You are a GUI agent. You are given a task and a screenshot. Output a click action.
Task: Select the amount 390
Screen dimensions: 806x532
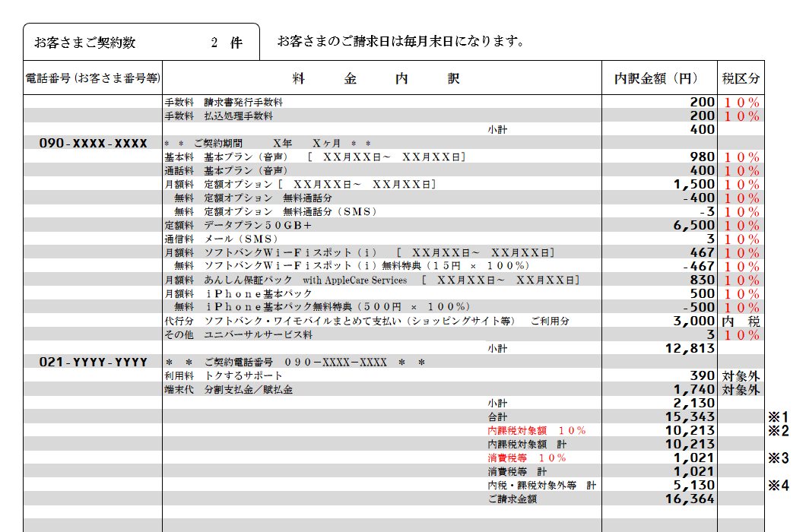pos(702,375)
